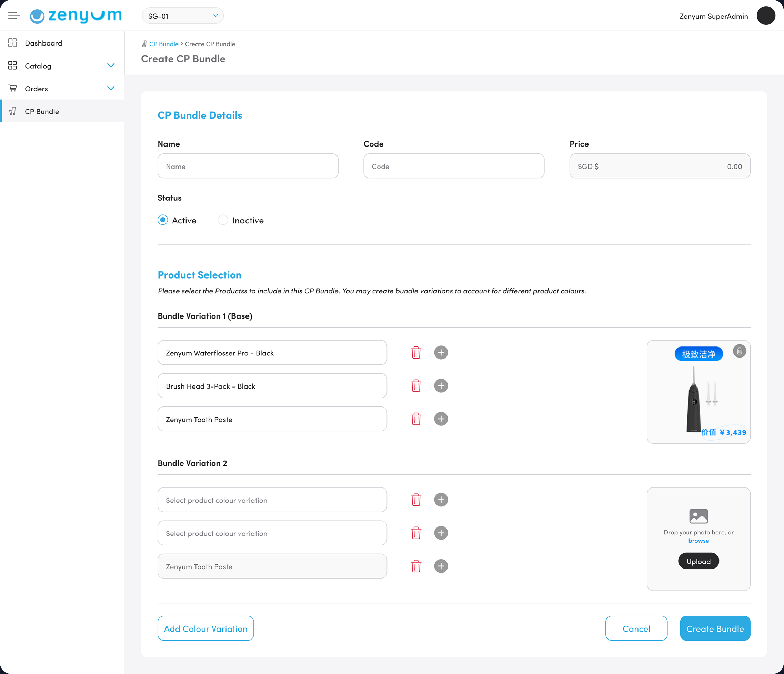The image size is (784, 674).
Task: Add row after Variation 2 Tooth Paste
Action: click(441, 566)
